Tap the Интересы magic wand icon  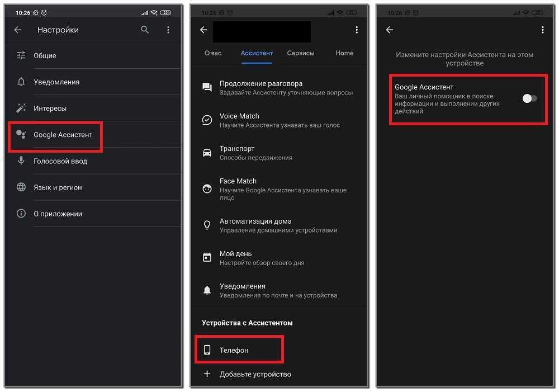[21, 108]
